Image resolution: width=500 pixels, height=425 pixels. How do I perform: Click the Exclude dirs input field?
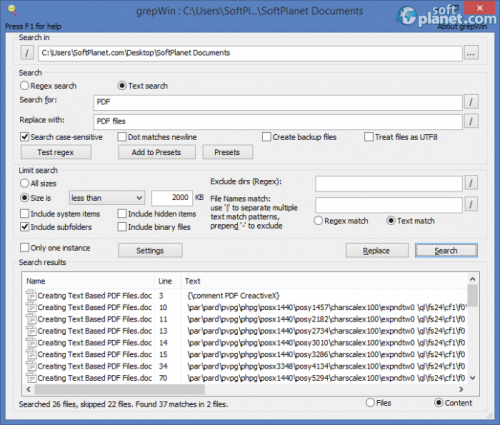389,184
